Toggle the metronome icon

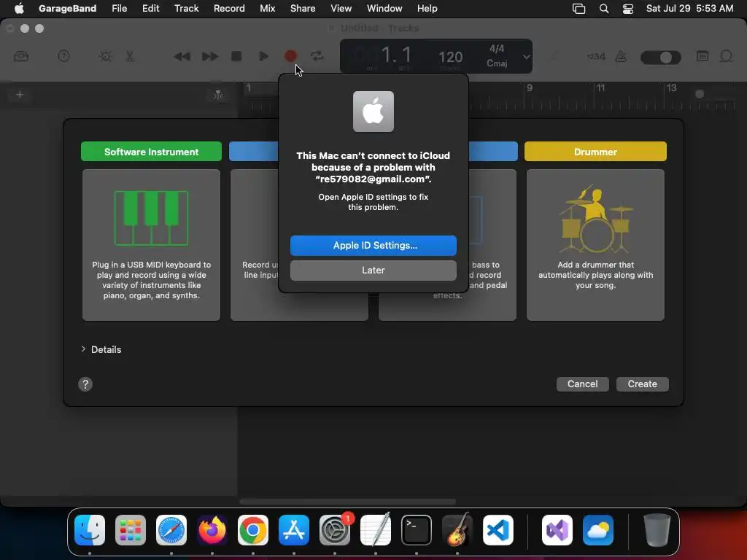(621, 57)
